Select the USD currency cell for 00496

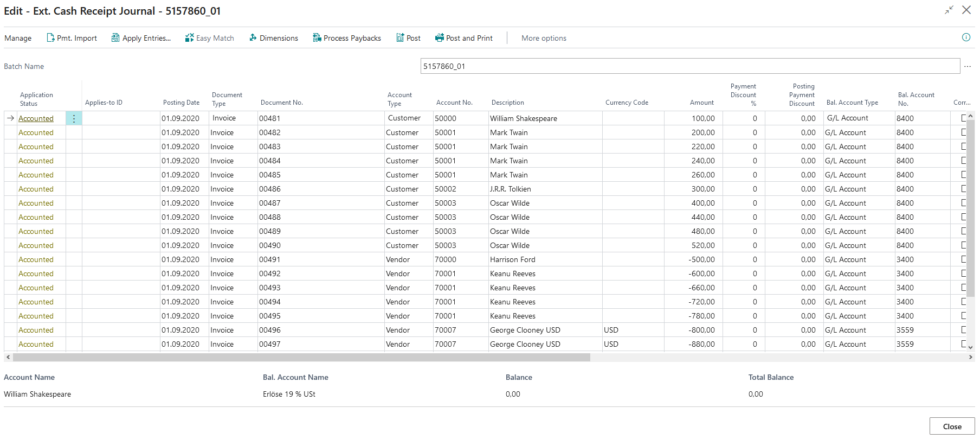pyautogui.click(x=633, y=330)
